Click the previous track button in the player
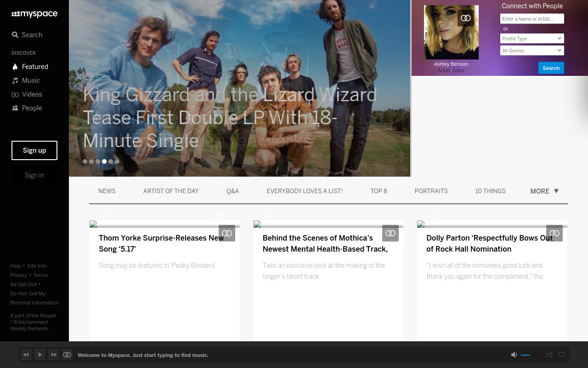The image size is (588, 368). (x=26, y=355)
